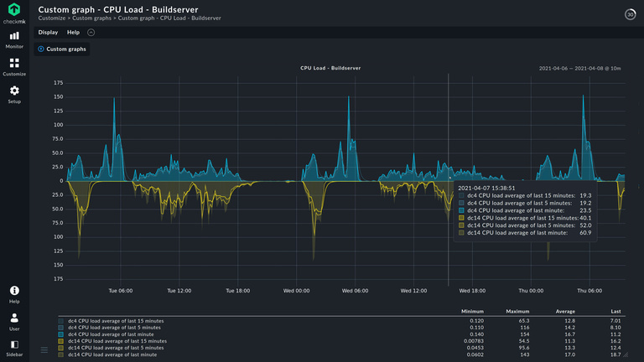Screen dimensions: 644x362
Task: Click Customize in the breadcrumb path
Action: coord(52,18)
